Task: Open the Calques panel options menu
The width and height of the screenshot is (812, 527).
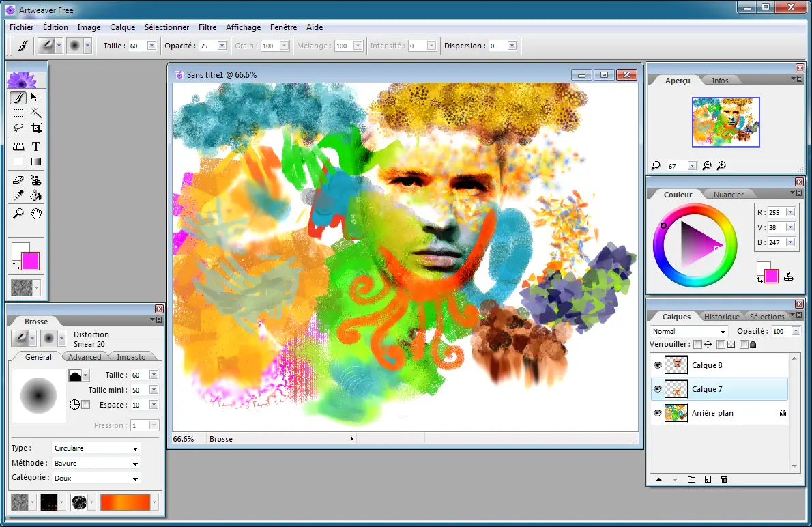Action: (796, 315)
